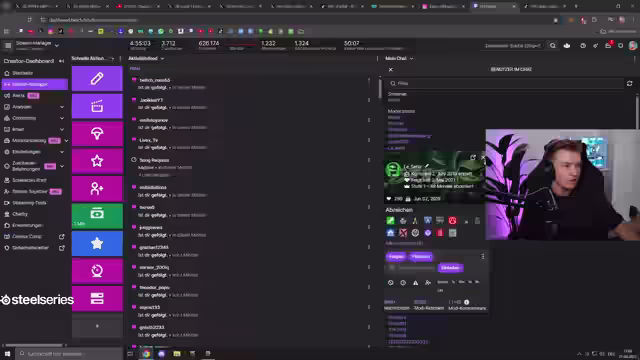Click the green ad break money tile

point(97,216)
